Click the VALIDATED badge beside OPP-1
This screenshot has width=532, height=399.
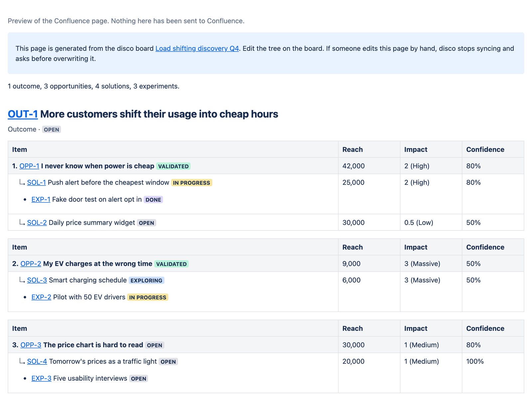point(173,166)
